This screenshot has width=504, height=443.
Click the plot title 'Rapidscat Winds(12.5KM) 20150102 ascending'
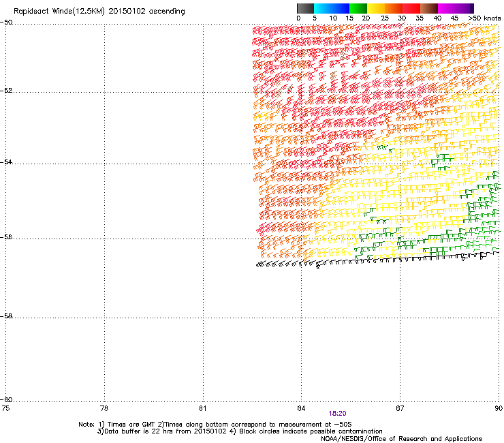[x=99, y=12]
